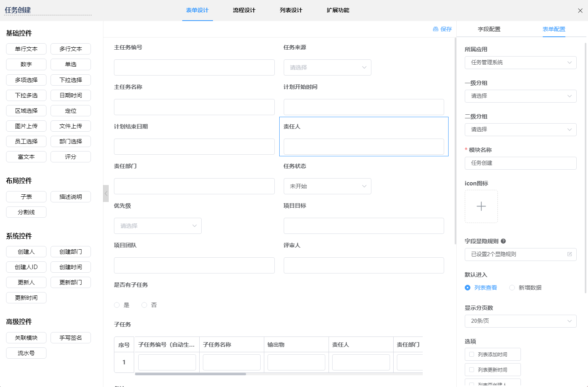The image size is (588, 387).
Task: Click the 子任务 table horizontal scrollbar
Action: (190, 374)
